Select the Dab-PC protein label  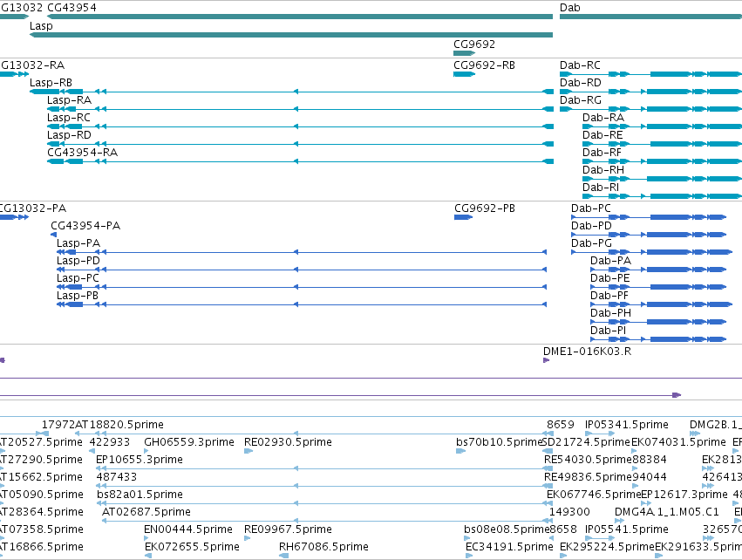pyautogui.click(x=591, y=208)
